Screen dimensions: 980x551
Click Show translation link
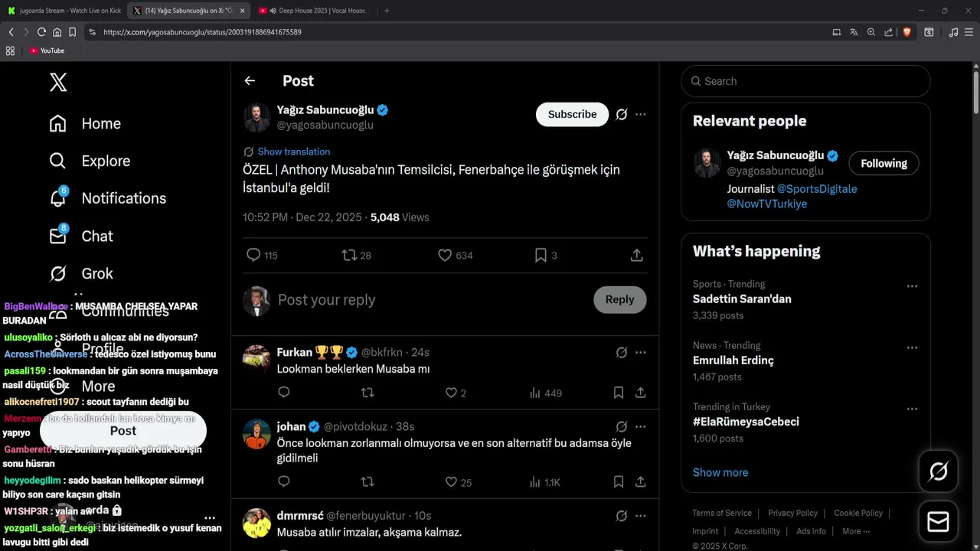point(293,152)
